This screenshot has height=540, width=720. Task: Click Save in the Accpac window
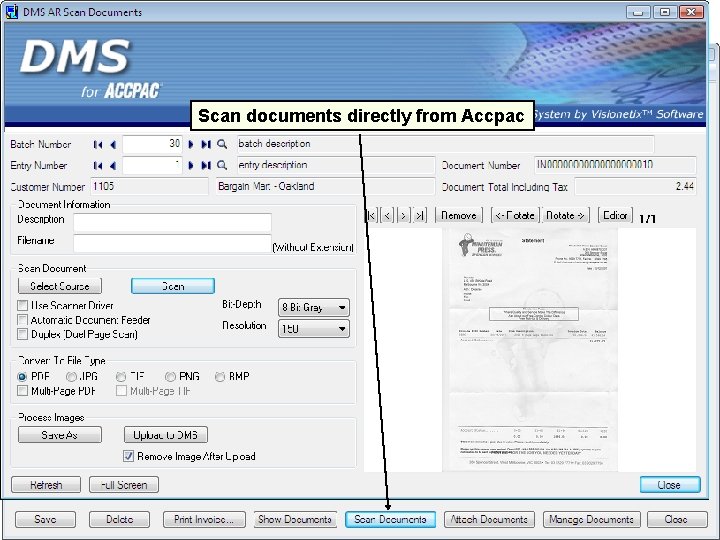tap(45, 519)
